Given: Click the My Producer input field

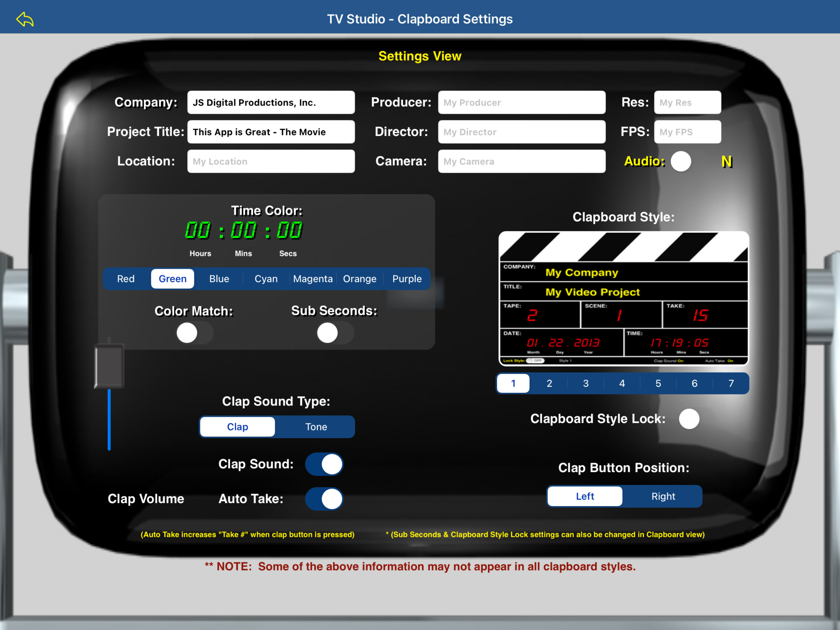Looking at the screenshot, I should tap(522, 102).
